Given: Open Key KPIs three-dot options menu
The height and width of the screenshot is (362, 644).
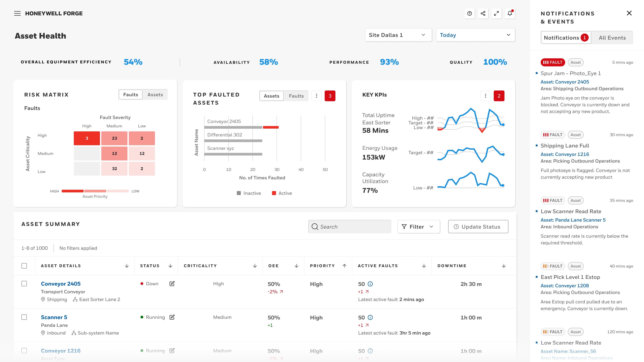Looking at the screenshot, I should pyautogui.click(x=486, y=96).
